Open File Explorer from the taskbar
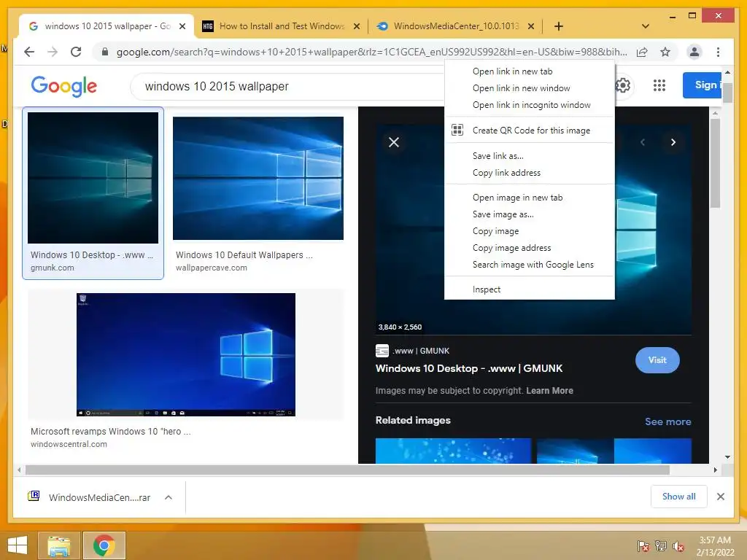 pyautogui.click(x=59, y=545)
